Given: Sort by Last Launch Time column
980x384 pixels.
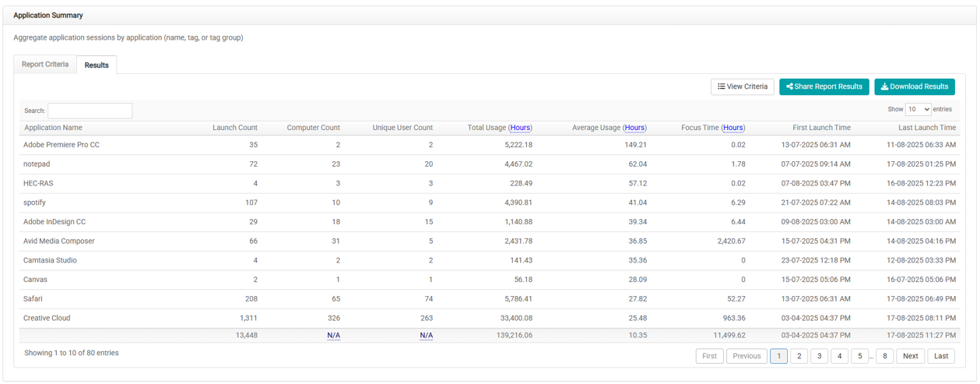Looking at the screenshot, I should [926, 128].
